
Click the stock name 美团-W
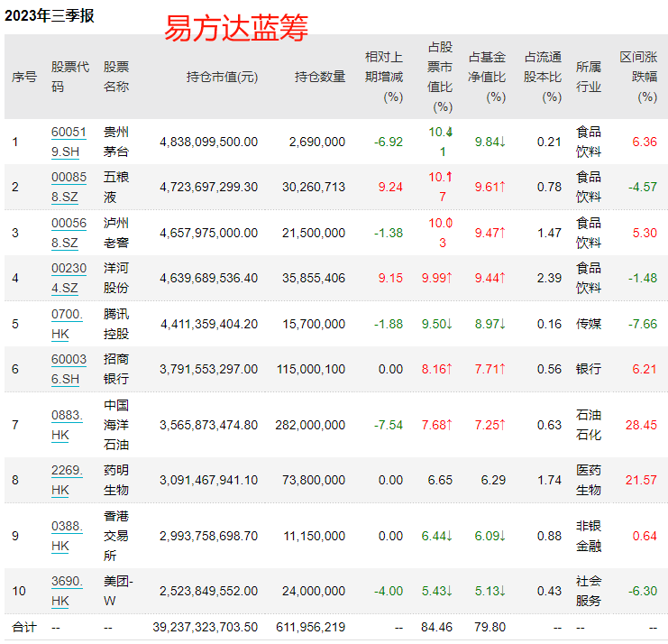[x=118, y=591]
